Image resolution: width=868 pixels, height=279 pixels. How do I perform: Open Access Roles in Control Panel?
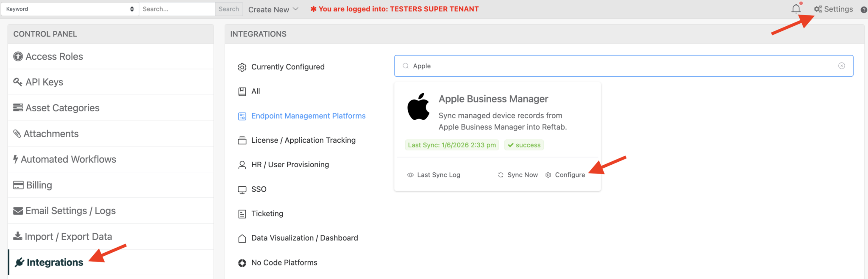111,56
